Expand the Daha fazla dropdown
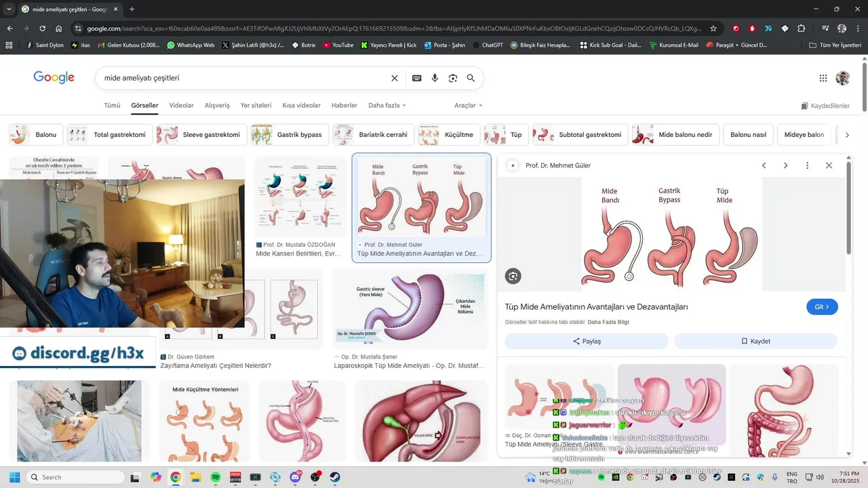This screenshot has width=868, height=488. (387, 106)
